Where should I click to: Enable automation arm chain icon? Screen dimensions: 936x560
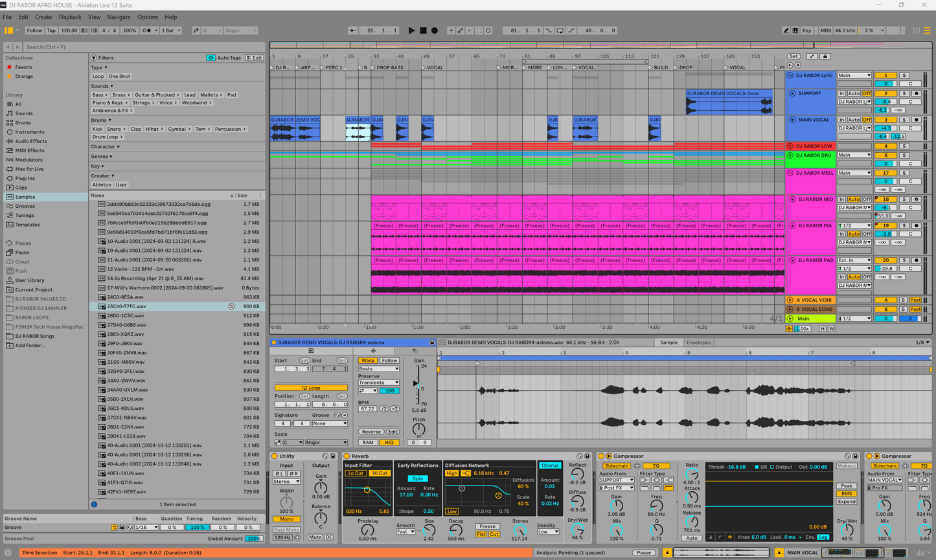click(x=461, y=30)
